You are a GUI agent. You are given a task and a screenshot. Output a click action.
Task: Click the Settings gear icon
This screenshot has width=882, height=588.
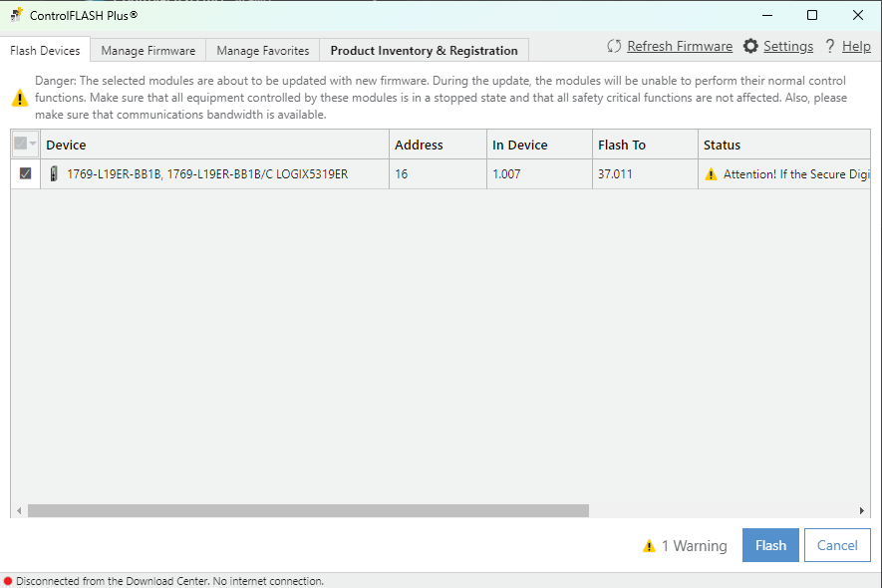click(x=750, y=47)
